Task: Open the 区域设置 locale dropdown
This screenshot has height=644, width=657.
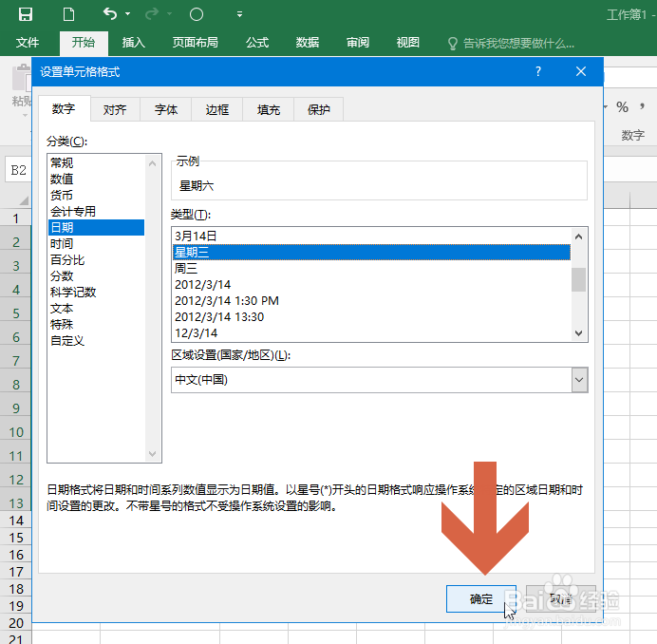Action: pos(579,380)
